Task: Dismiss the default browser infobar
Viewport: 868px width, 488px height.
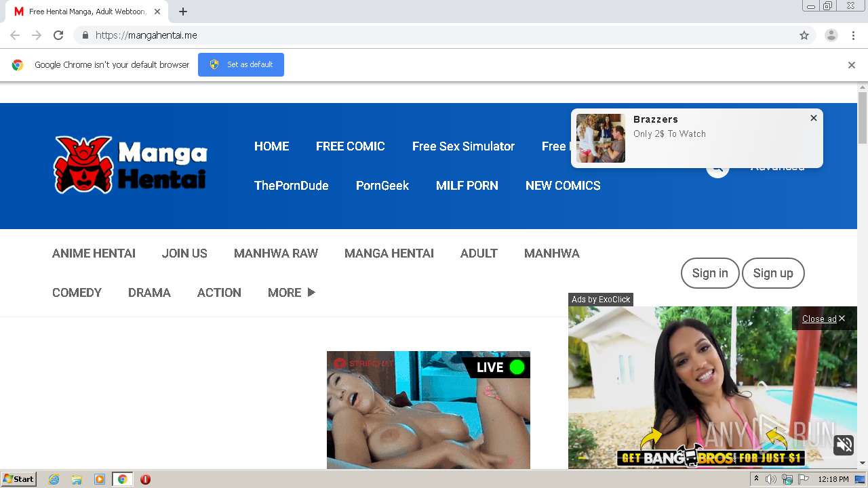Action: (x=852, y=65)
